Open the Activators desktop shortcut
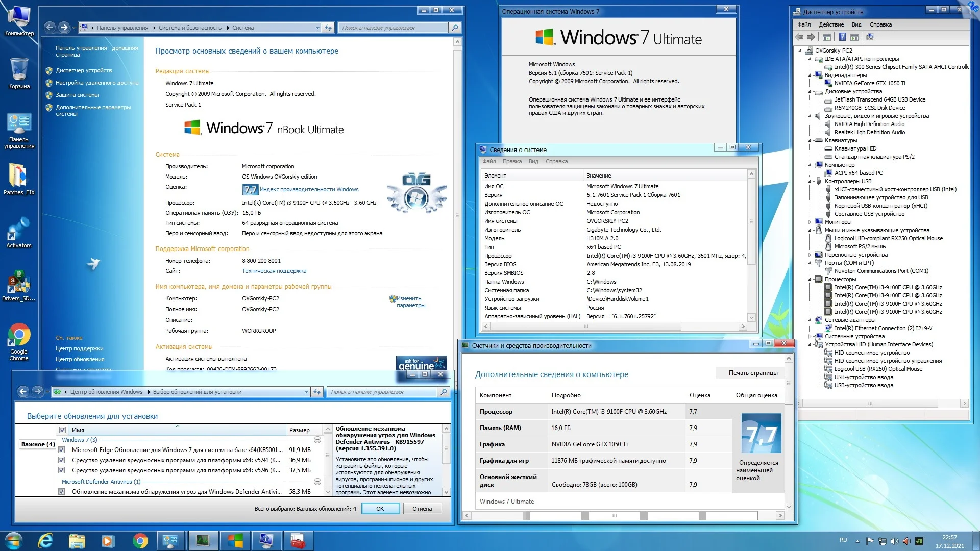This screenshot has height=551, width=980. [x=19, y=230]
